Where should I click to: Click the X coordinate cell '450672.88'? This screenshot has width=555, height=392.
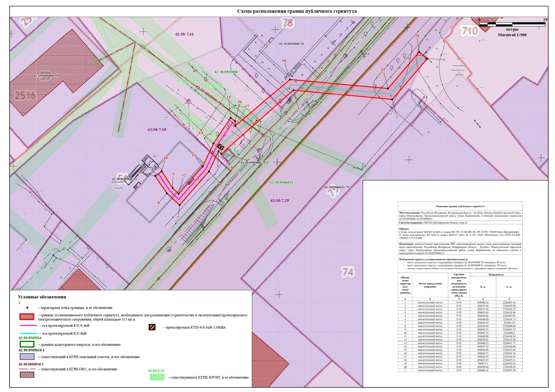pos(483,306)
